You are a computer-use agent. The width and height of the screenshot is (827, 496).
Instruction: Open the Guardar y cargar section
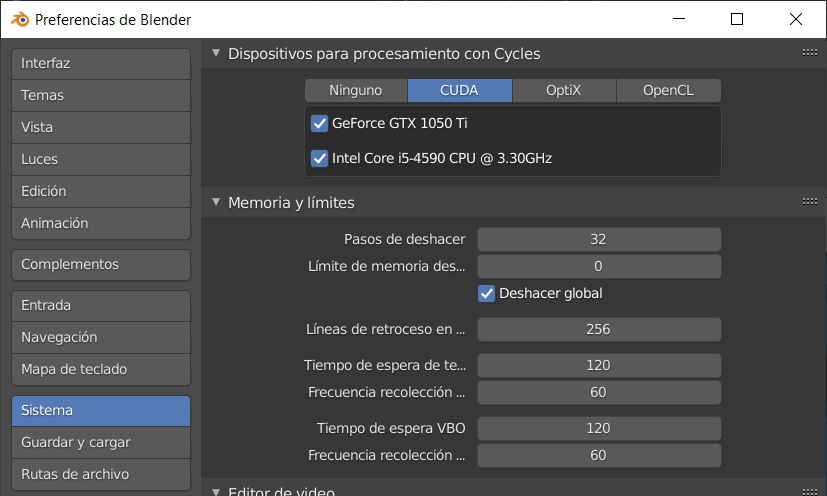[101, 443]
